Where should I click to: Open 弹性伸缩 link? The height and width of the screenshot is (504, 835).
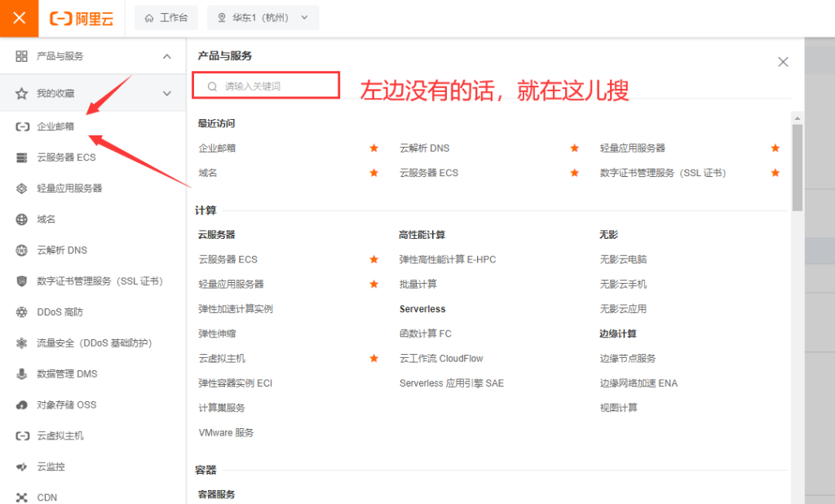217,334
